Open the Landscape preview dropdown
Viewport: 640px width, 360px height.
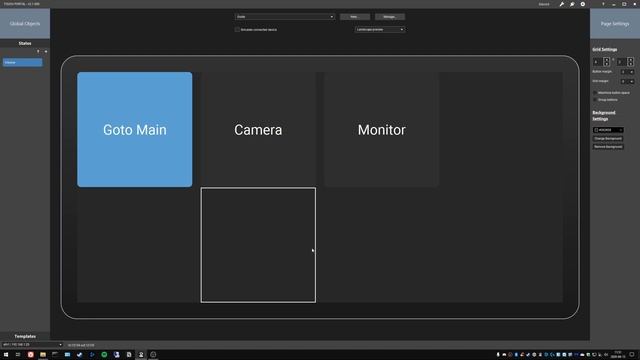pyautogui.click(x=380, y=29)
